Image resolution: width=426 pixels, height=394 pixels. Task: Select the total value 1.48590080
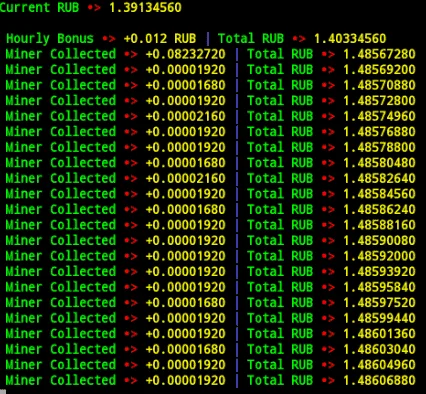click(379, 240)
